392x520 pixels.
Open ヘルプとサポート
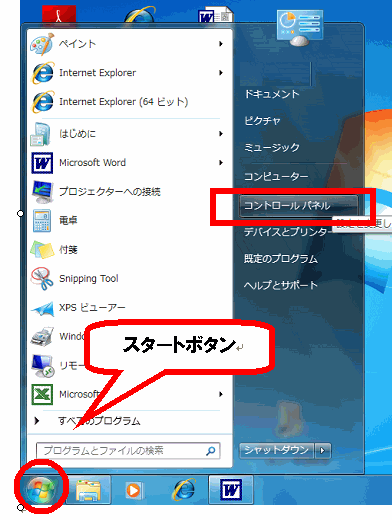[281, 285]
